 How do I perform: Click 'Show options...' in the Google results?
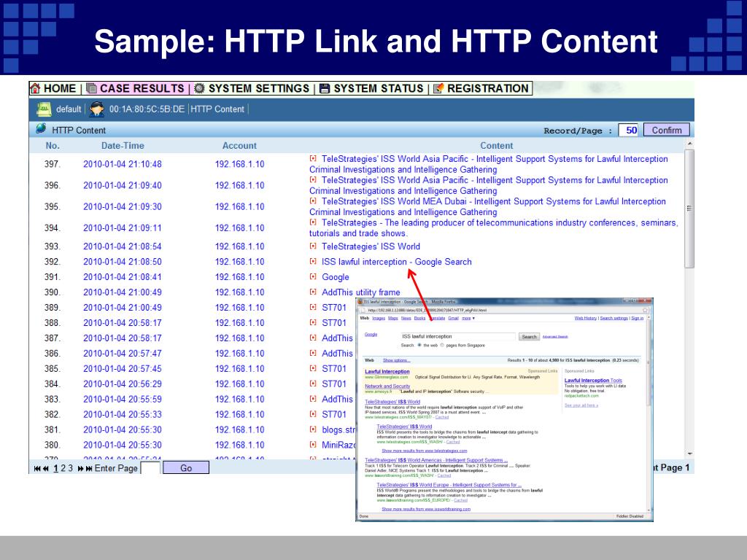point(396,360)
